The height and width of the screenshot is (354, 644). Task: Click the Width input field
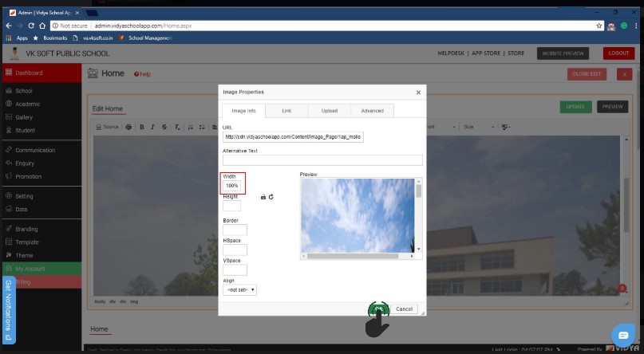[232, 186]
